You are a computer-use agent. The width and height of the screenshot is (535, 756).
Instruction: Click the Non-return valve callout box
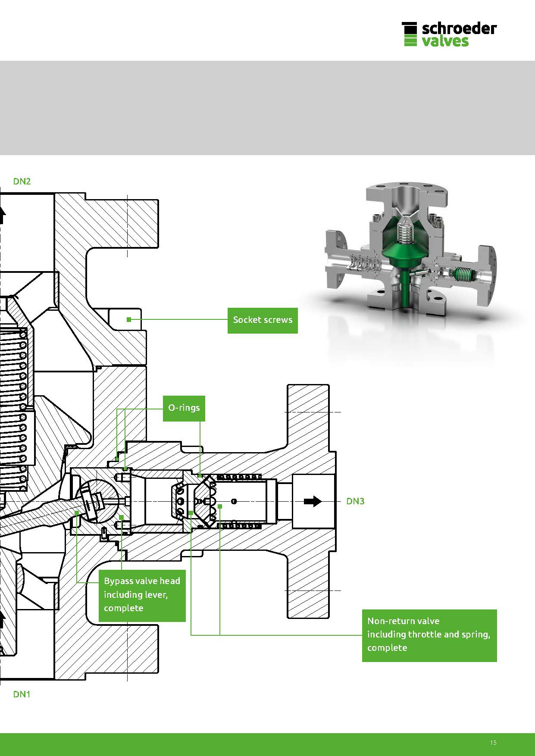click(x=429, y=634)
